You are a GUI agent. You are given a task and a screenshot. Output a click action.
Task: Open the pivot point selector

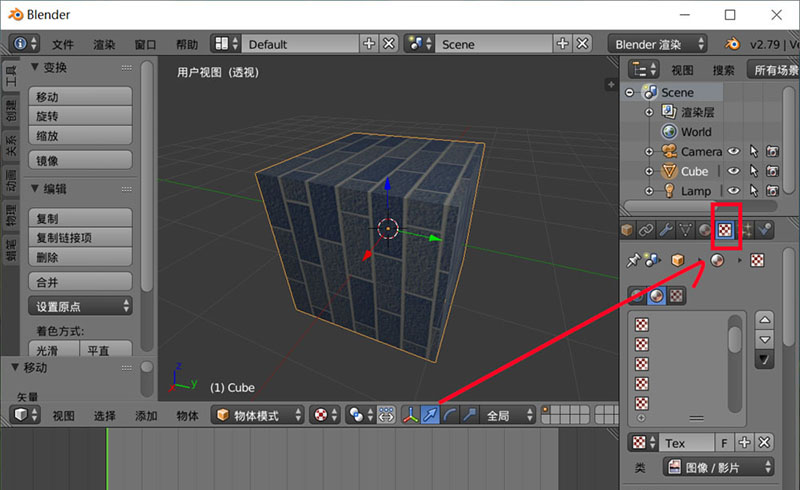(x=360, y=415)
